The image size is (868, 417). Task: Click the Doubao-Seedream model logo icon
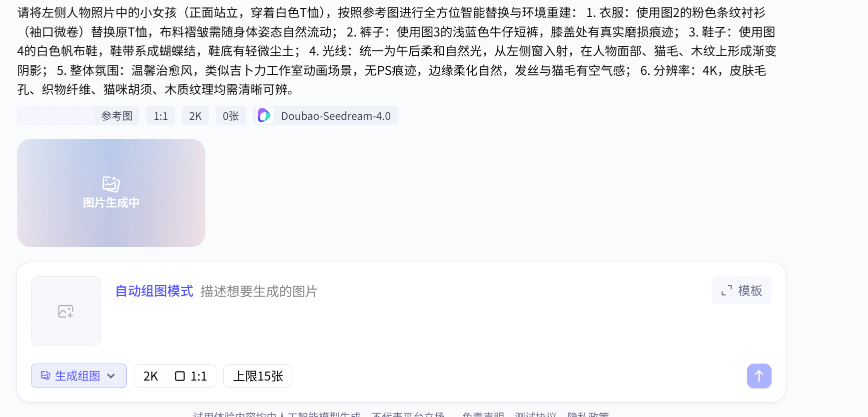pos(264,115)
